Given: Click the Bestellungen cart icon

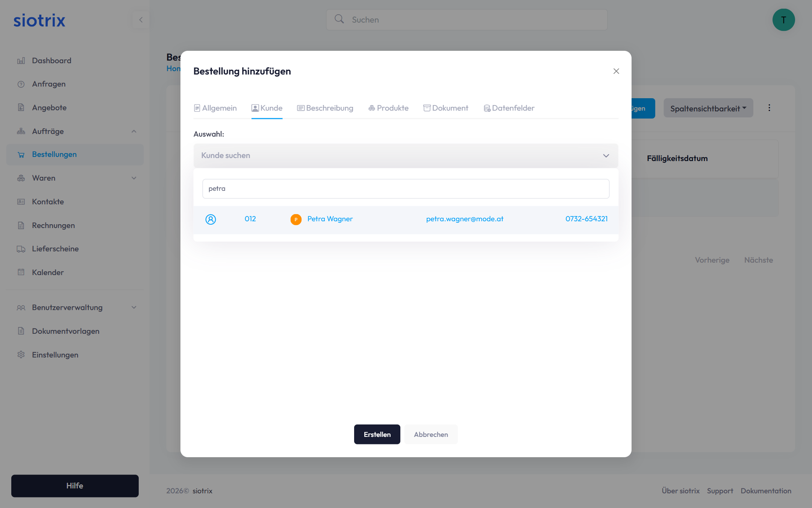Looking at the screenshot, I should point(21,155).
